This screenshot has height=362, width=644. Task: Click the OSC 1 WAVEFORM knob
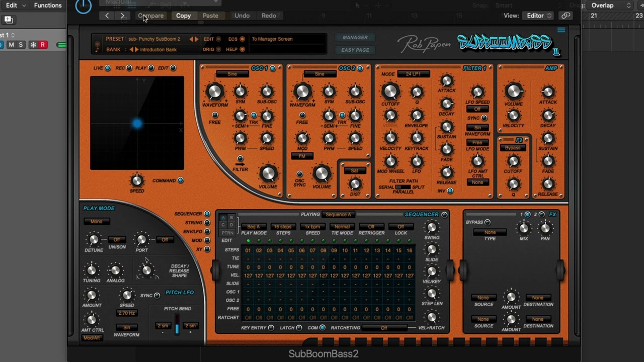[215, 92]
